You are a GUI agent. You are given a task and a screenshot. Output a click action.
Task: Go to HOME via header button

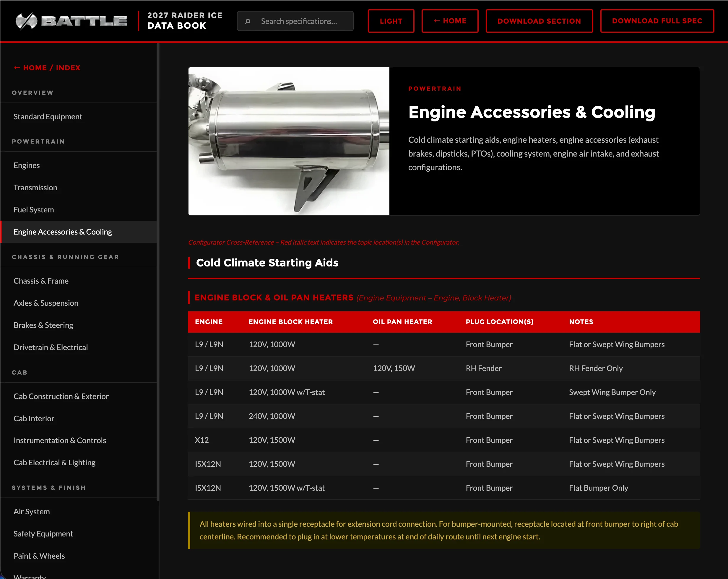(450, 21)
